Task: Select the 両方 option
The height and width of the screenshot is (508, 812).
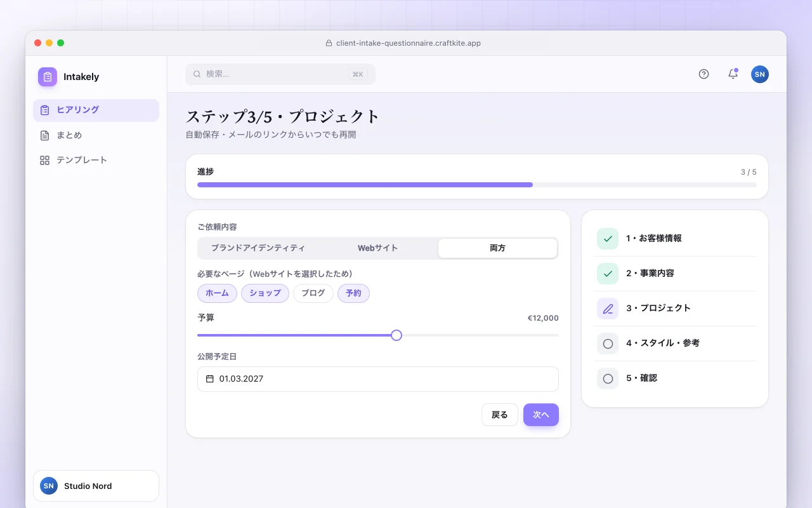Action: (497, 248)
